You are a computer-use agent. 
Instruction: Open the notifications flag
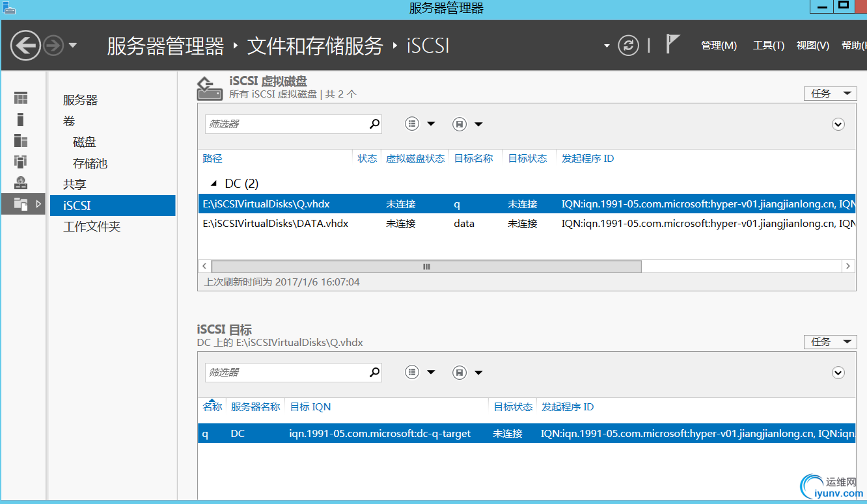point(673,44)
